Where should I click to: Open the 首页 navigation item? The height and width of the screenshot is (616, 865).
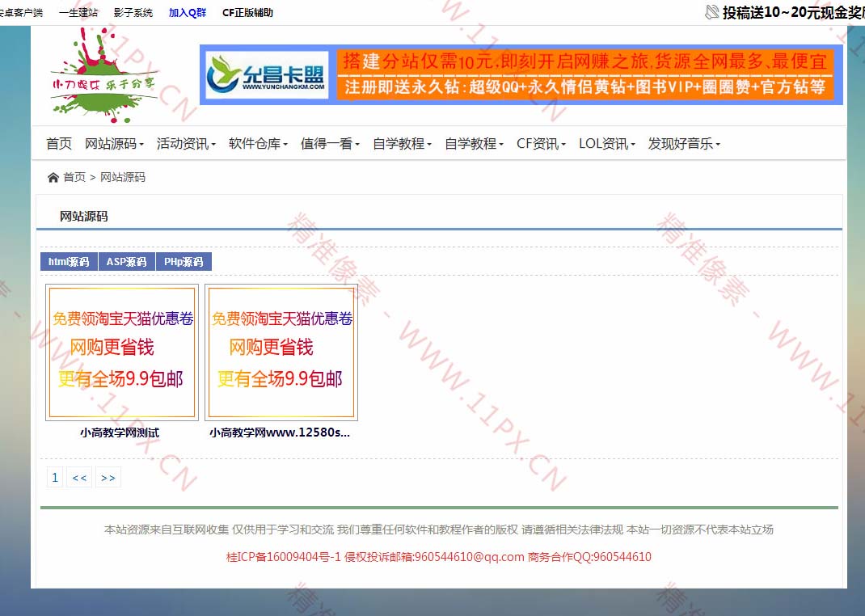pos(59,144)
